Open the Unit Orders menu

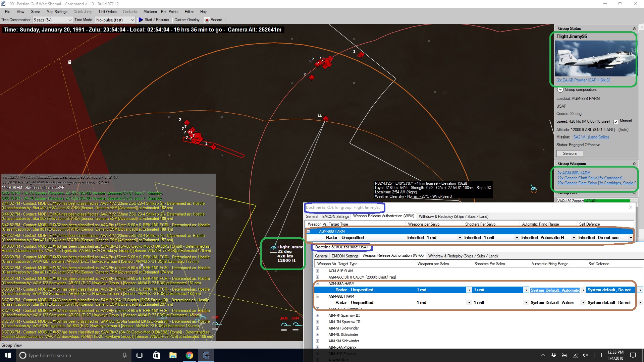(x=108, y=12)
